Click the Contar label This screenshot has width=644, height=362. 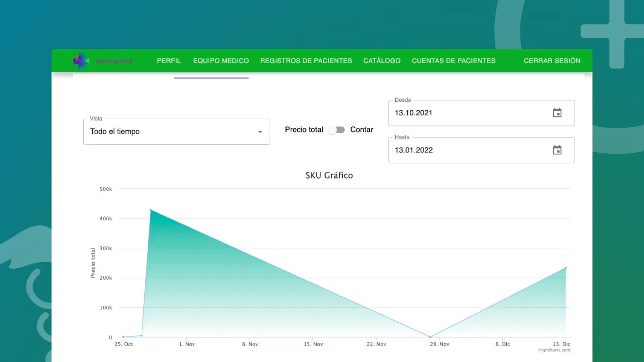(x=361, y=130)
